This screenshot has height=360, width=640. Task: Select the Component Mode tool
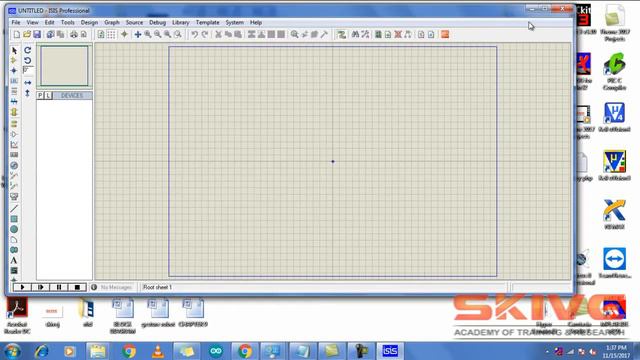click(14, 60)
